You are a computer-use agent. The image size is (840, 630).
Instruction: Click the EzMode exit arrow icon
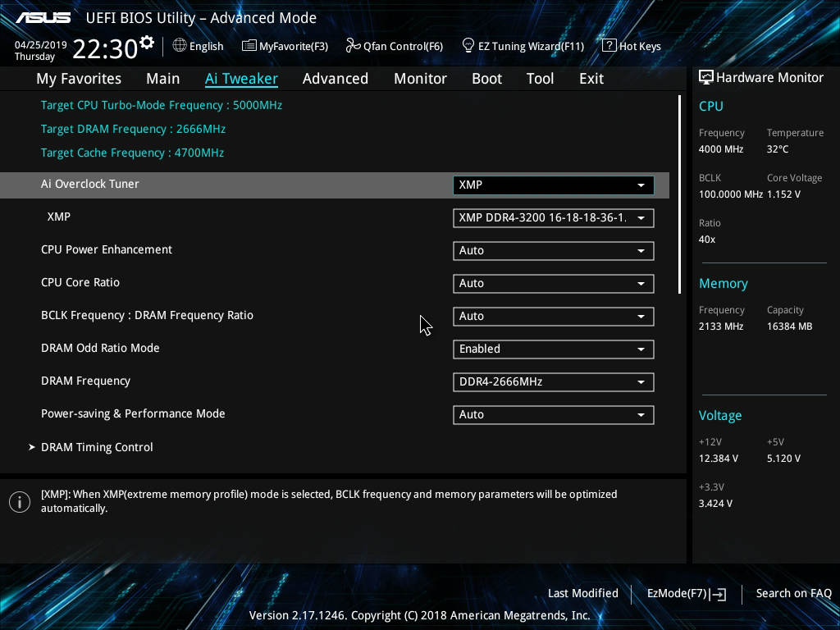(719, 594)
